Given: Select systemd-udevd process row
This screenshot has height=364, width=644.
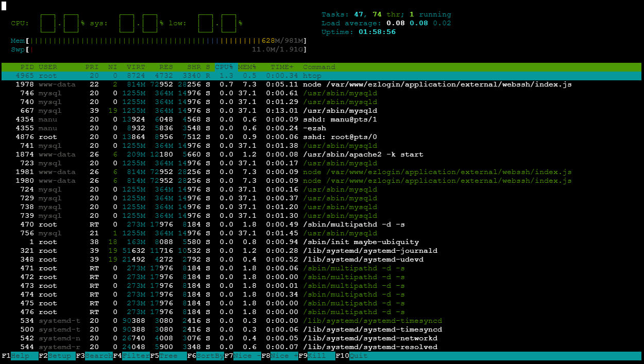Looking at the screenshot, I should tap(321, 259).
